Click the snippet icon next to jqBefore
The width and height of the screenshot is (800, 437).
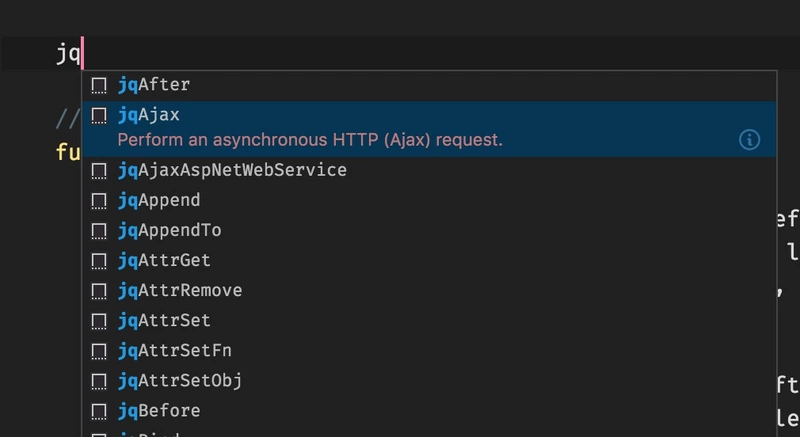click(99, 411)
